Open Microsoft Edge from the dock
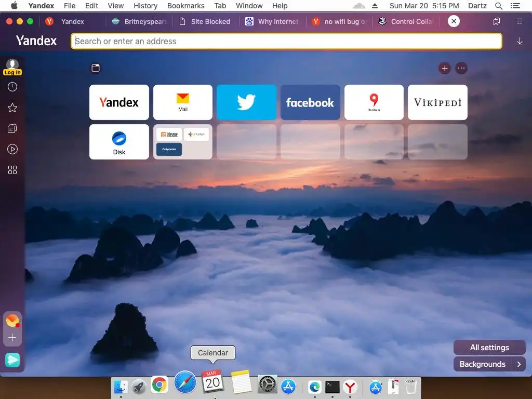The image size is (532, 399). point(314,387)
